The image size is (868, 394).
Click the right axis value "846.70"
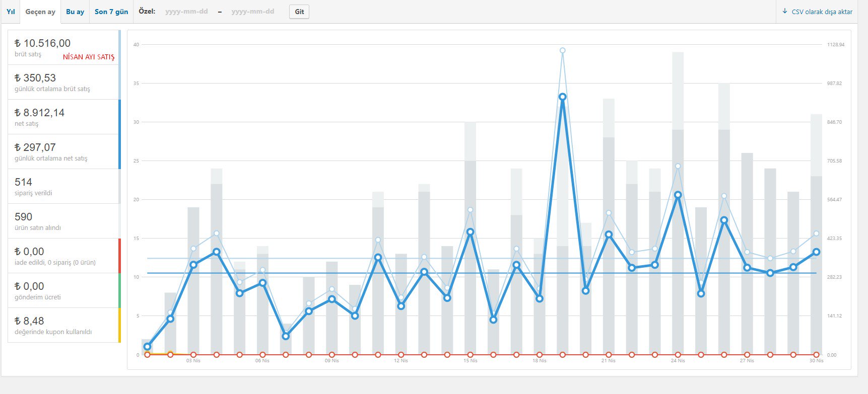[834, 122]
